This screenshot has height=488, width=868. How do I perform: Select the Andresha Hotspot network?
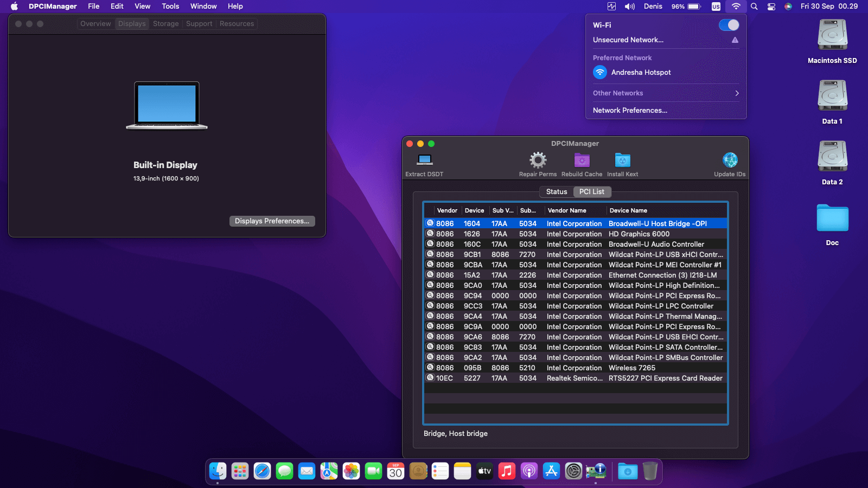pos(666,72)
